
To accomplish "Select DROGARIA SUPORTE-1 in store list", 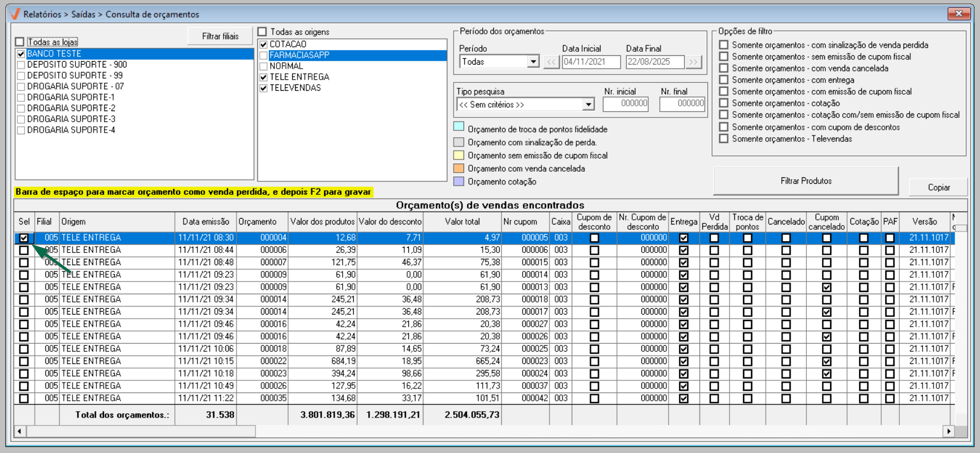I will click(x=70, y=97).
